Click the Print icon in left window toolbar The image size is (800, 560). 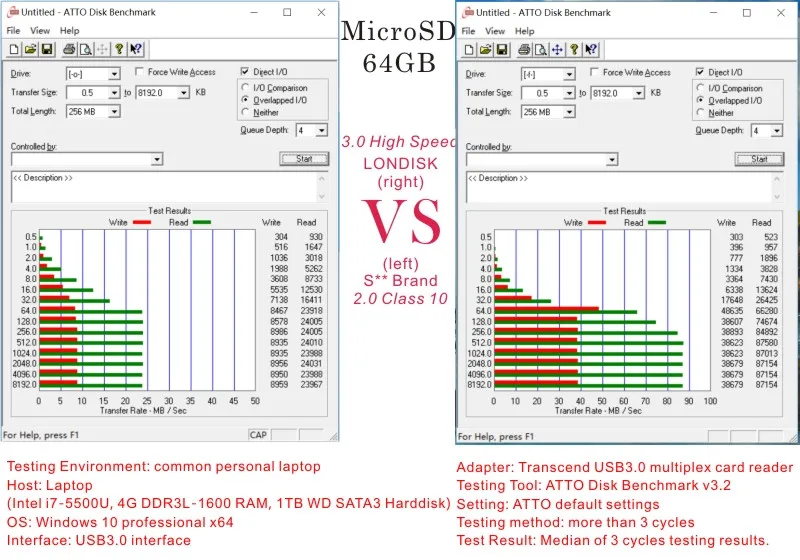[x=69, y=49]
